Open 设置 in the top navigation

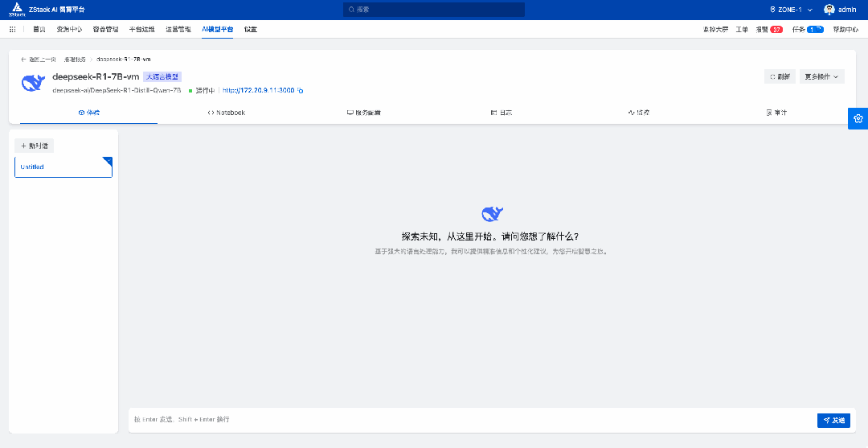click(251, 29)
